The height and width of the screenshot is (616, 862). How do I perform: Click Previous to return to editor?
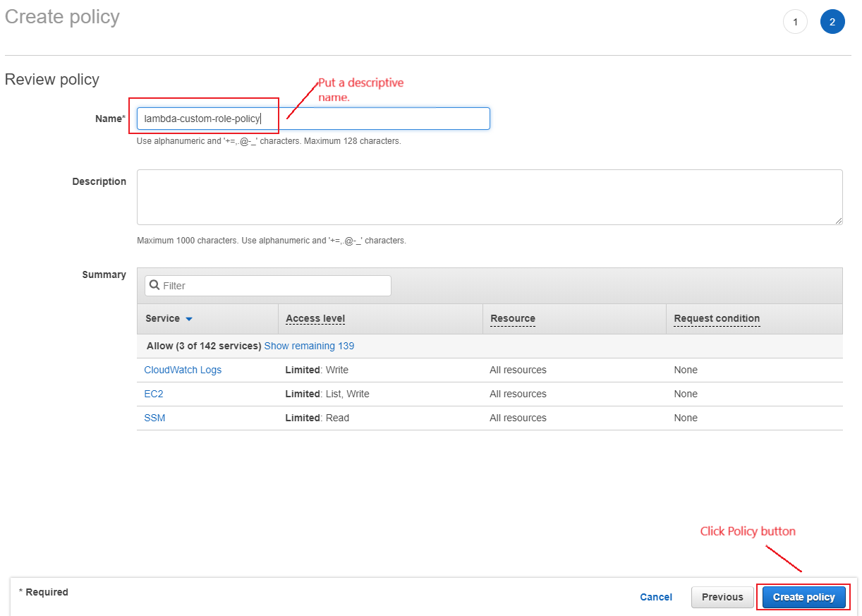tap(722, 597)
